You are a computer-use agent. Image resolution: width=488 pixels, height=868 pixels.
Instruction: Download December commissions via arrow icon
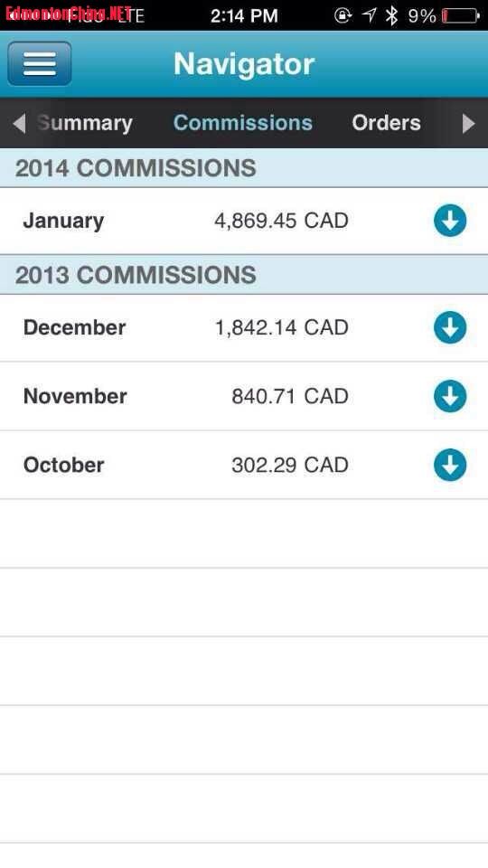[x=450, y=327]
